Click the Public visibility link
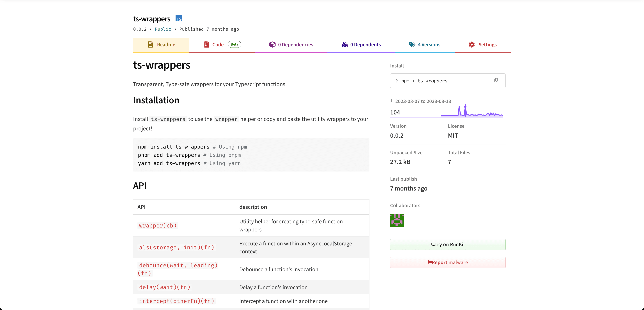Screen dimensions: 644x310 163,29
